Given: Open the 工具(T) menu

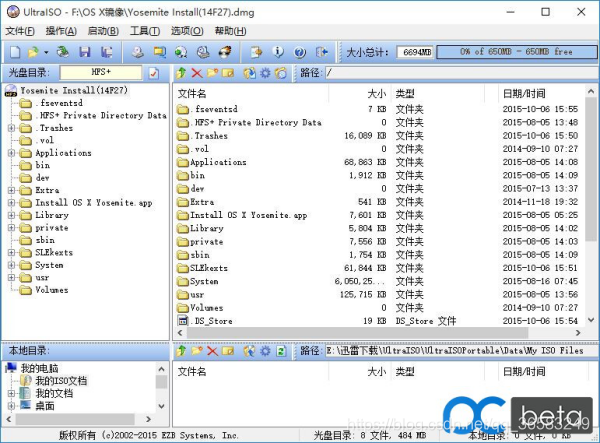Looking at the screenshot, I should coord(145,31).
